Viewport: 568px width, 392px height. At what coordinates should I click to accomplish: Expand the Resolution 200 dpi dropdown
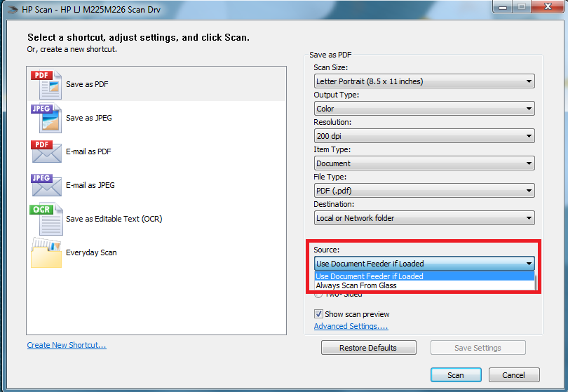coord(424,136)
